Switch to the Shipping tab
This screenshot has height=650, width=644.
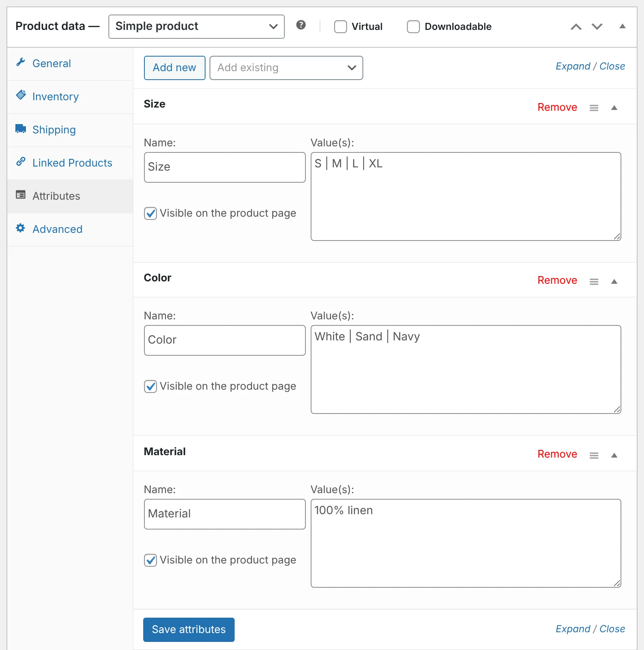[x=70, y=130]
